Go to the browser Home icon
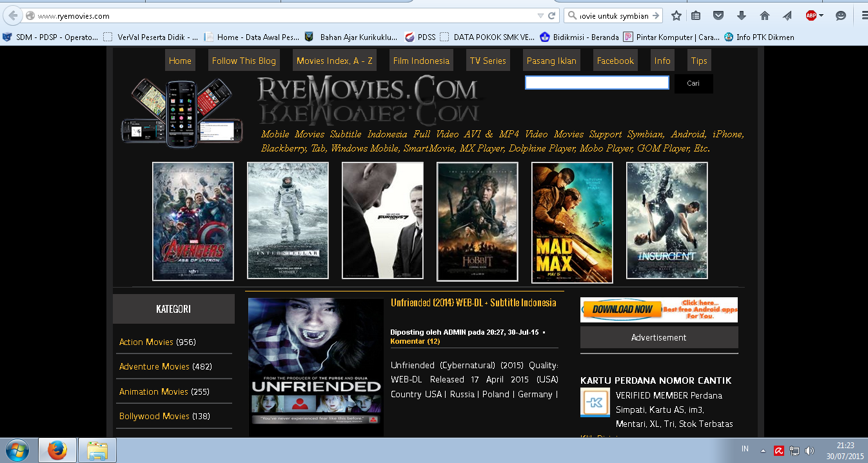Screen dimensions: 868x463 pyautogui.click(x=765, y=15)
